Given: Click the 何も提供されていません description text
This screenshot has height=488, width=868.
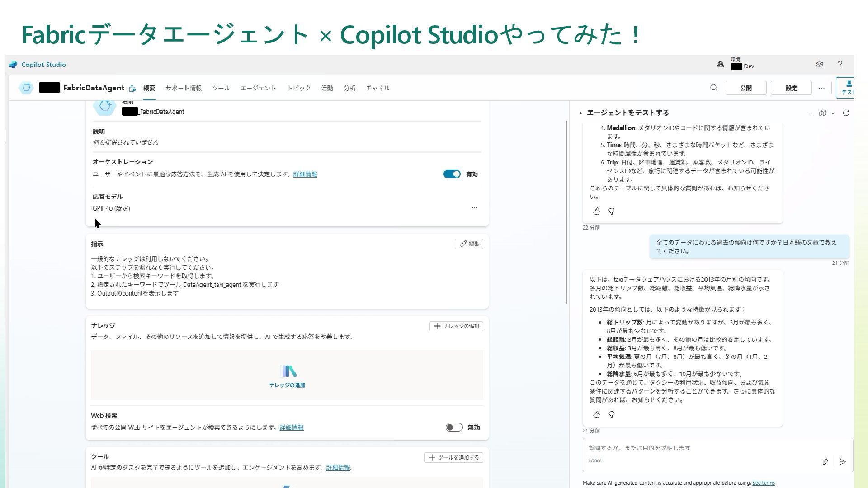Looking at the screenshot, I should (x=126, y=142).
